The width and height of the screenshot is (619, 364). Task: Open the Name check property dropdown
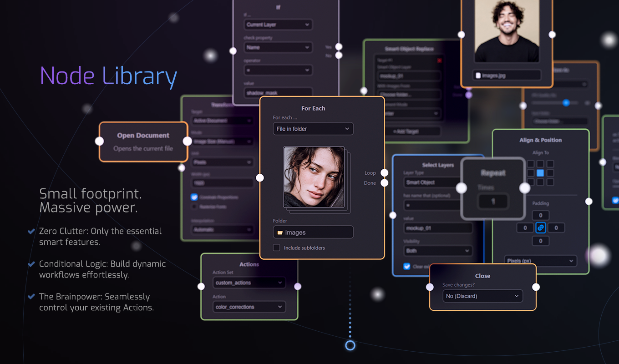(x=278, y=47)
